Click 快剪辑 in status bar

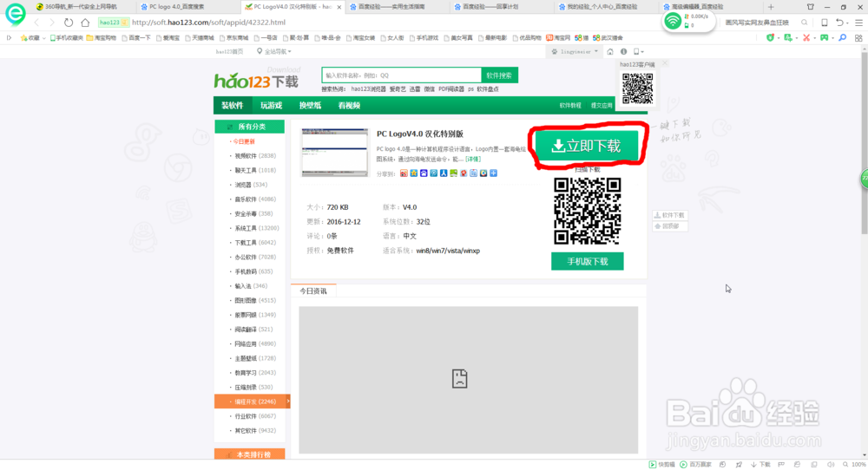pos(662,465)
